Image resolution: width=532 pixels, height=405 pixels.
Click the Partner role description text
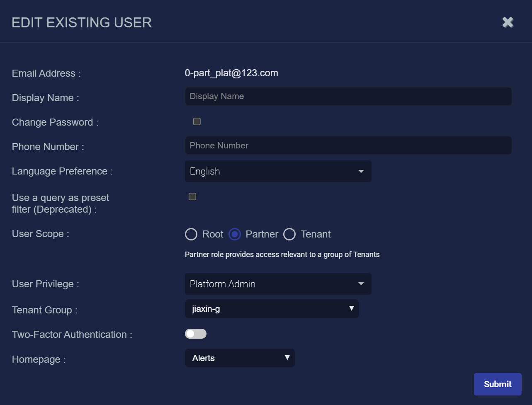click(x=282, y=255)
